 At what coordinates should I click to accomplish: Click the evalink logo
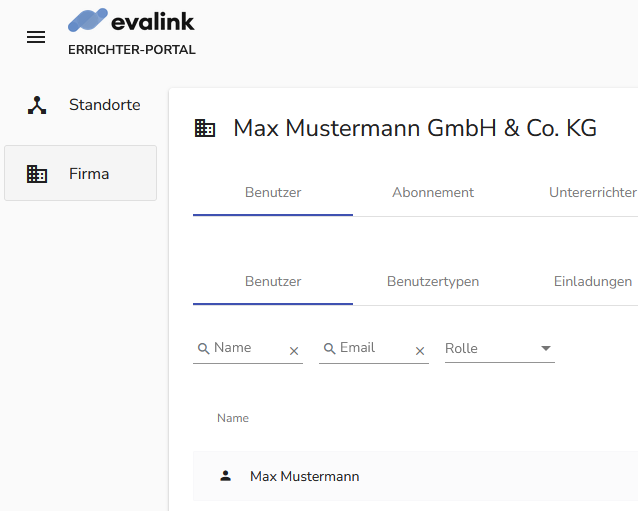[131, 20]
